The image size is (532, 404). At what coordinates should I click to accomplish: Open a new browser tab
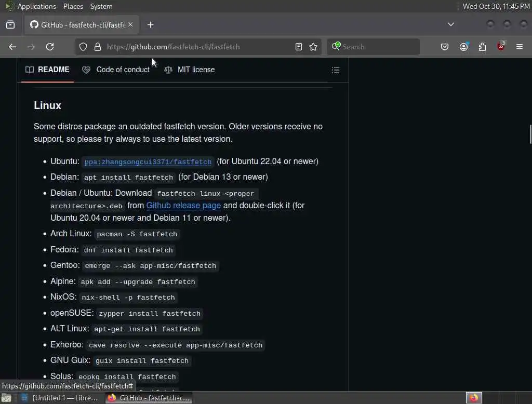click(x=150, y=25)
